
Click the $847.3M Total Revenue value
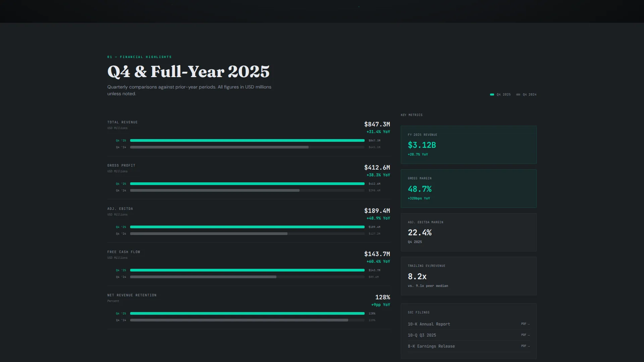click(377, 124)
